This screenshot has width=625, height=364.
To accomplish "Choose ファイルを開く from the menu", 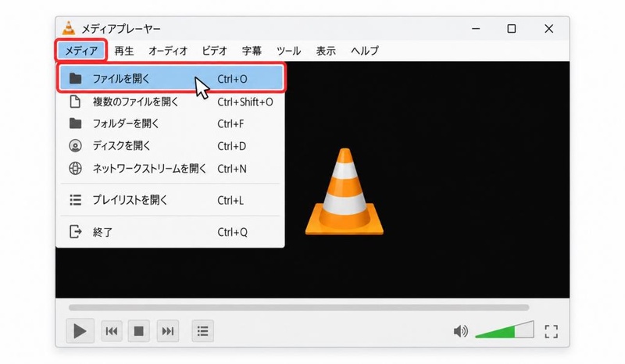I will (171, 78).
